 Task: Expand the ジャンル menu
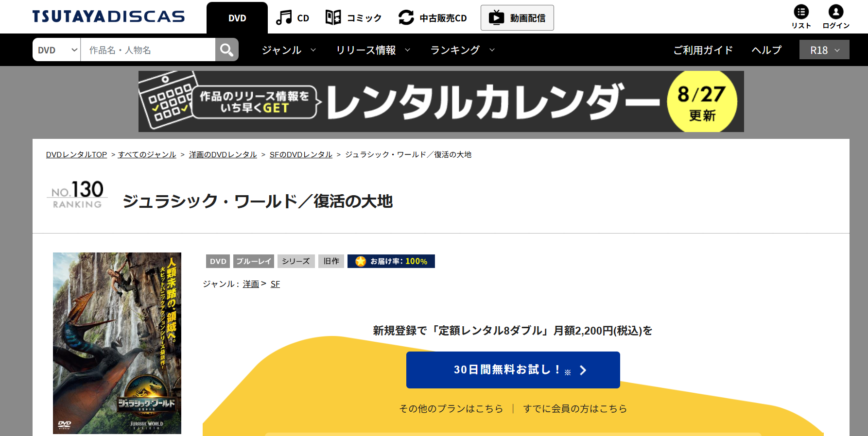point(289,50)
